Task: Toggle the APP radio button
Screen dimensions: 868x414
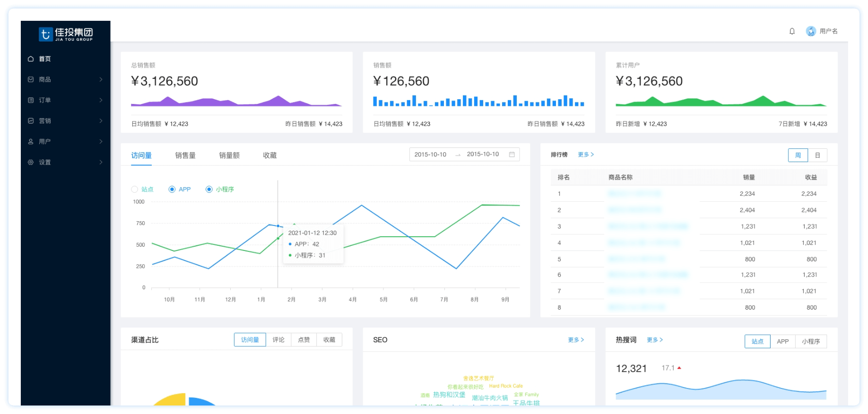Action: click(172, 190)
